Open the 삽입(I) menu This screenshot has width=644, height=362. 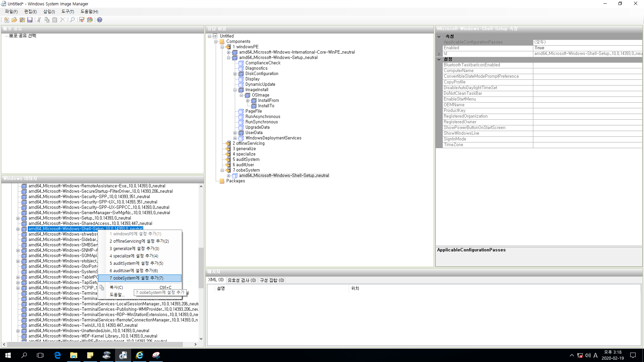click(49, 11)
